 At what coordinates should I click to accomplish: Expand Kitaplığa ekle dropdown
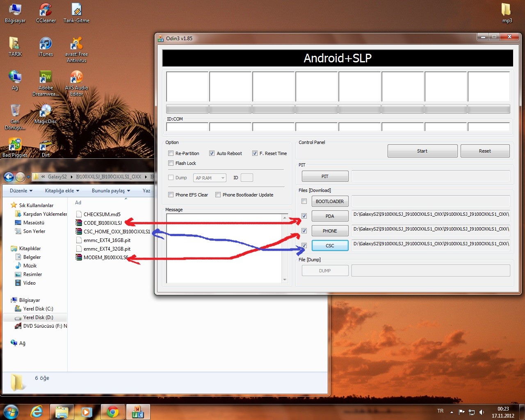62,191
